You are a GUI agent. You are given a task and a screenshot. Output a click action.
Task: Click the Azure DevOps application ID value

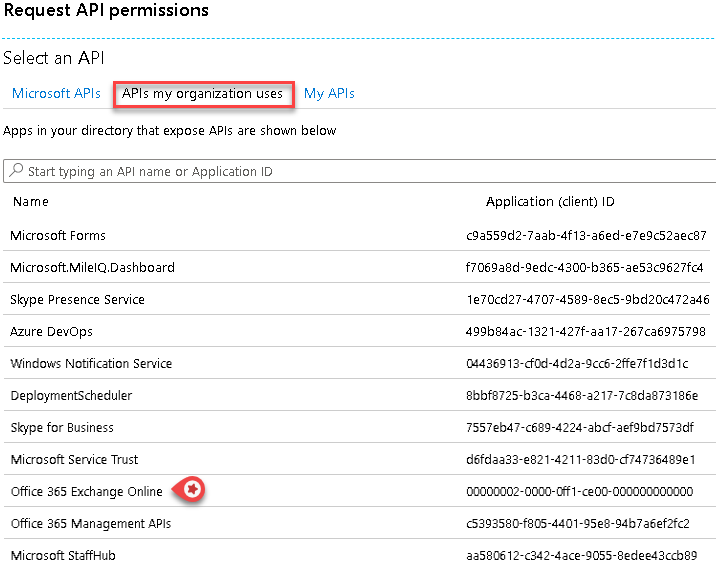coord(585,332)
